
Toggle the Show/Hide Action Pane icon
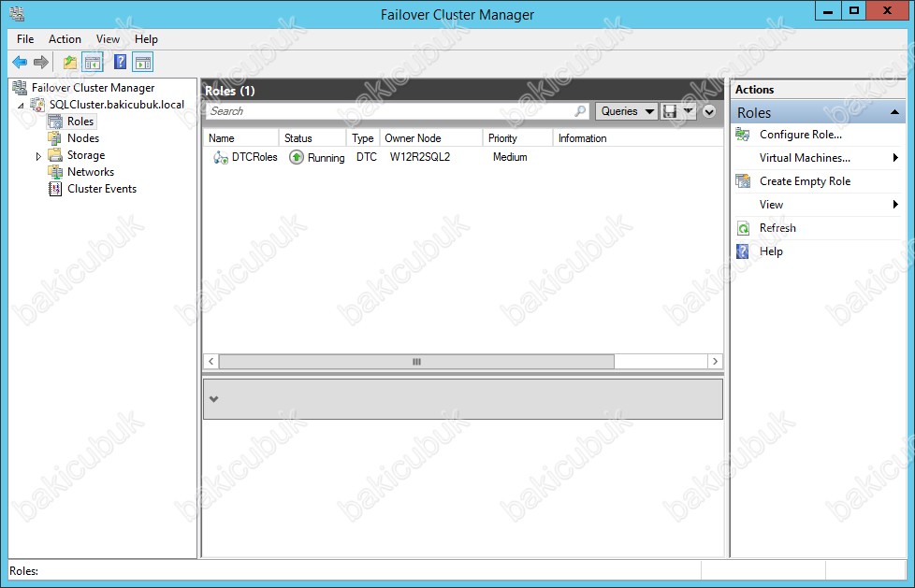142,62
